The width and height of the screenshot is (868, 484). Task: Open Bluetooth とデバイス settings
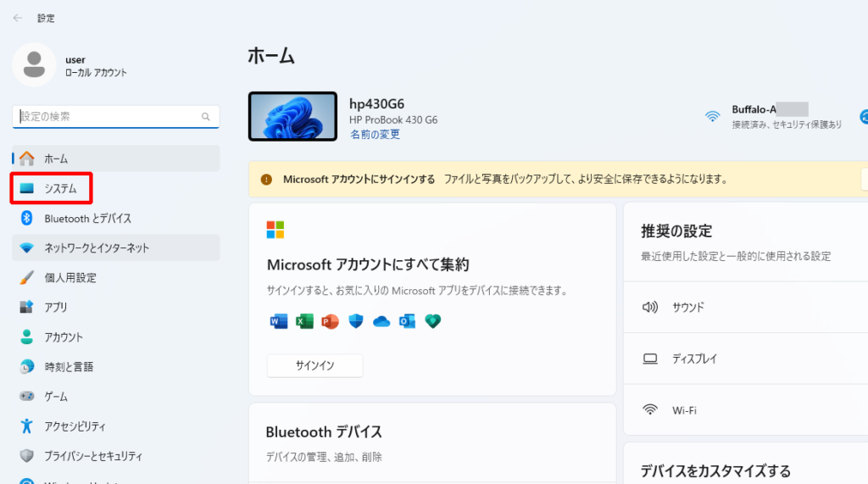(x=115, y=218)
